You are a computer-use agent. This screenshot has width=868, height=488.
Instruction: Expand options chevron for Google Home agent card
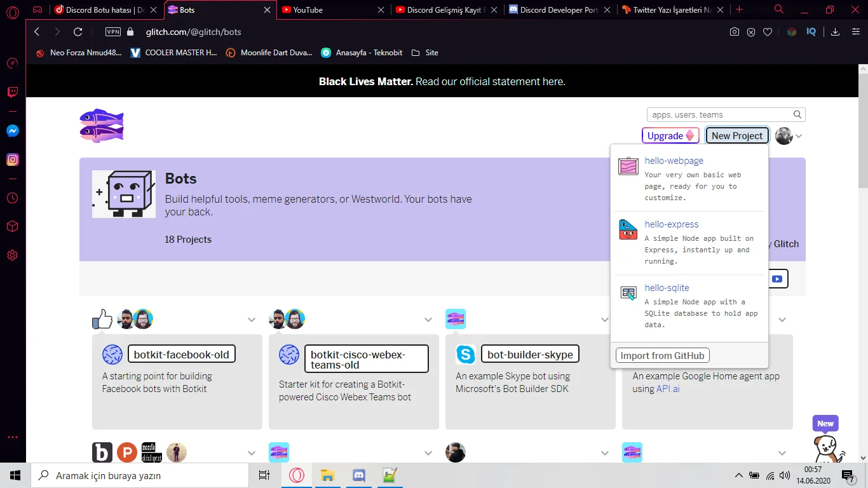(x=782, y=320)
